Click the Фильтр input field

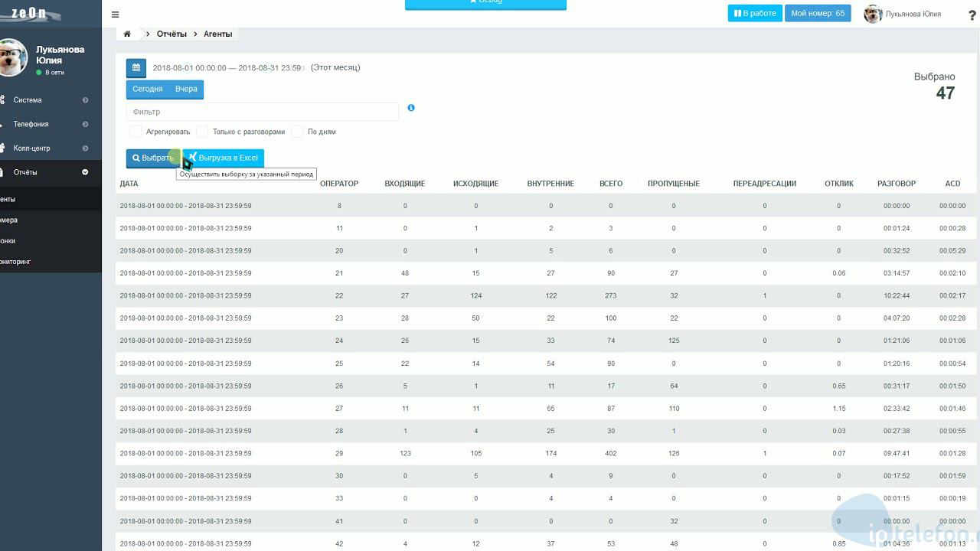coord(263,112)
